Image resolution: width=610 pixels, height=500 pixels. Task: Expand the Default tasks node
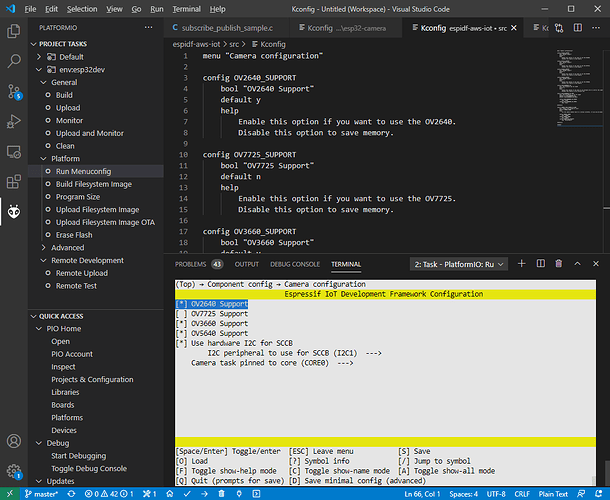click(39, 57)
